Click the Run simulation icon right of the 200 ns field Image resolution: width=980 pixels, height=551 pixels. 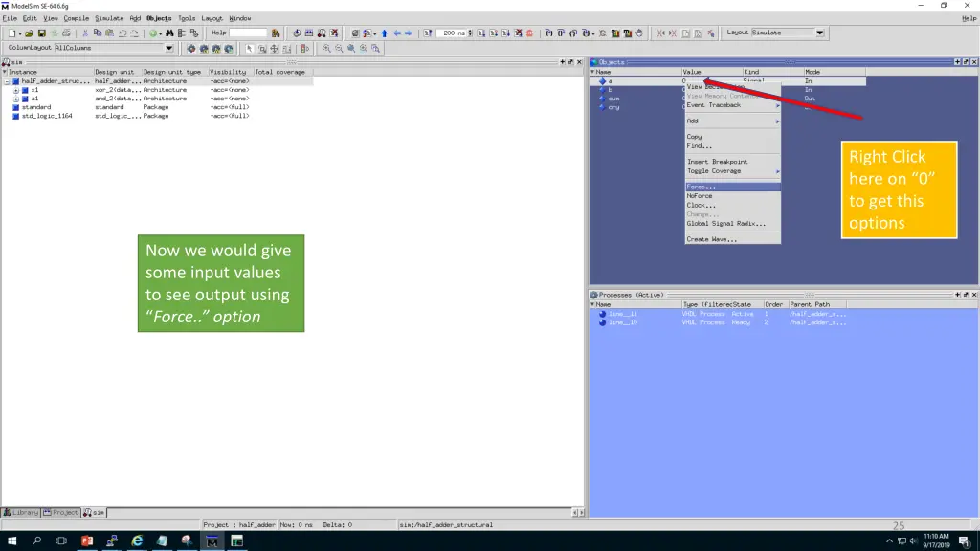pyautogui.click(x=481, y=33)
